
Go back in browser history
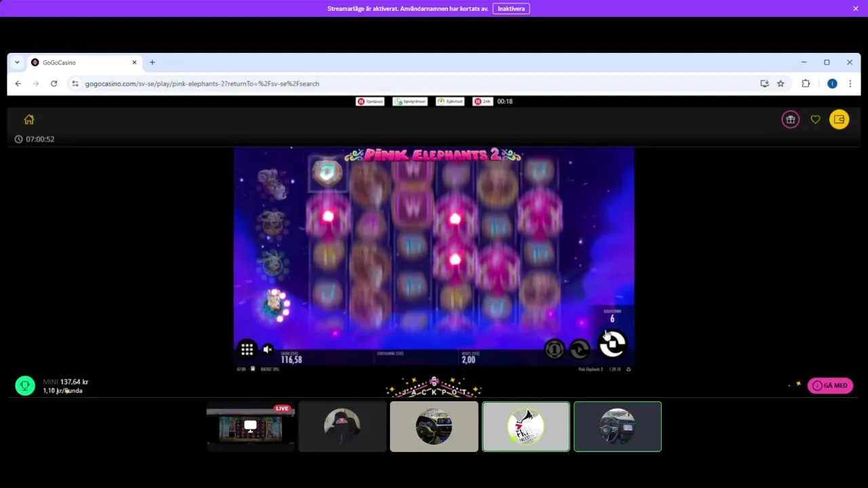tap(18, 83)
